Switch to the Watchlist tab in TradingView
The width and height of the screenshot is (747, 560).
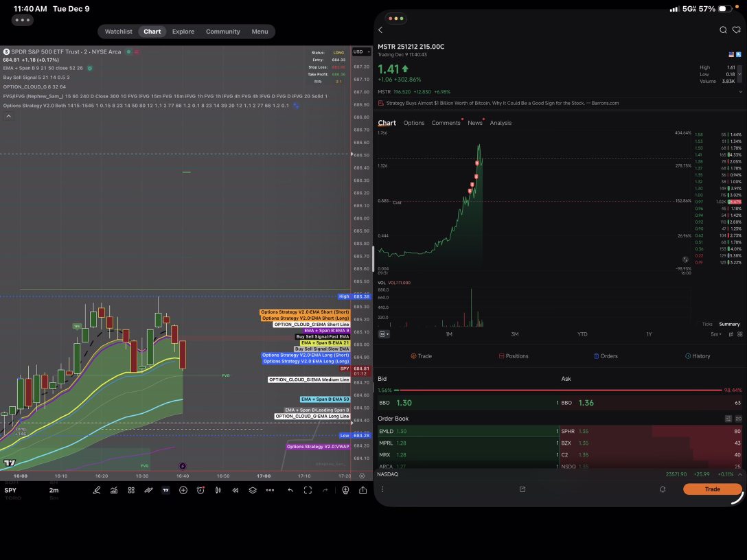pos(118,32)
